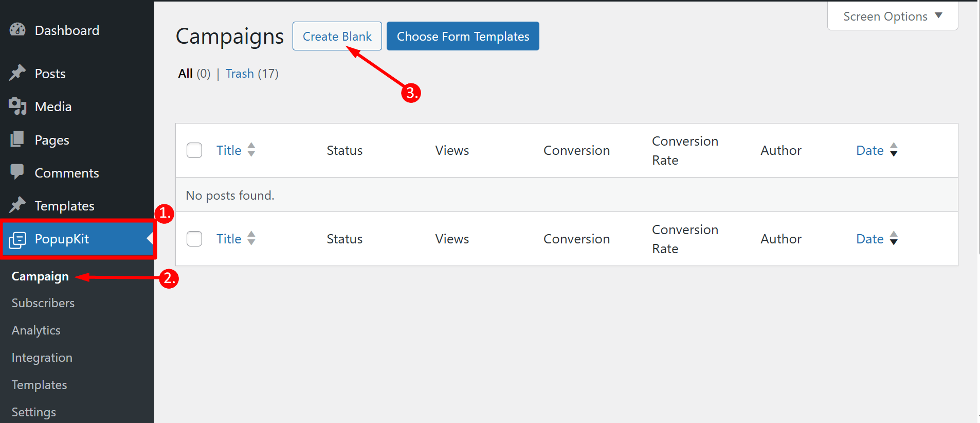
Task: Click the Create Blank button
Action: pyautogui.click(x=337, y=37)
